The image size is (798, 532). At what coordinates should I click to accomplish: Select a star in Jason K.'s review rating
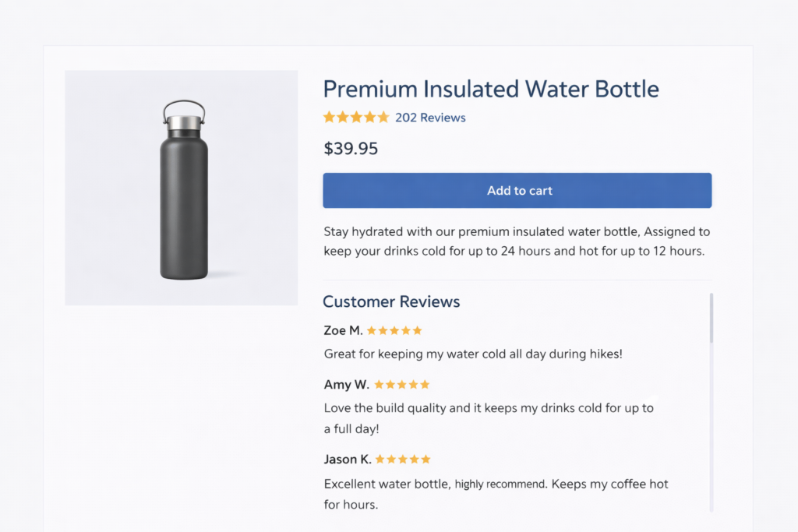(x=402, y=459)
